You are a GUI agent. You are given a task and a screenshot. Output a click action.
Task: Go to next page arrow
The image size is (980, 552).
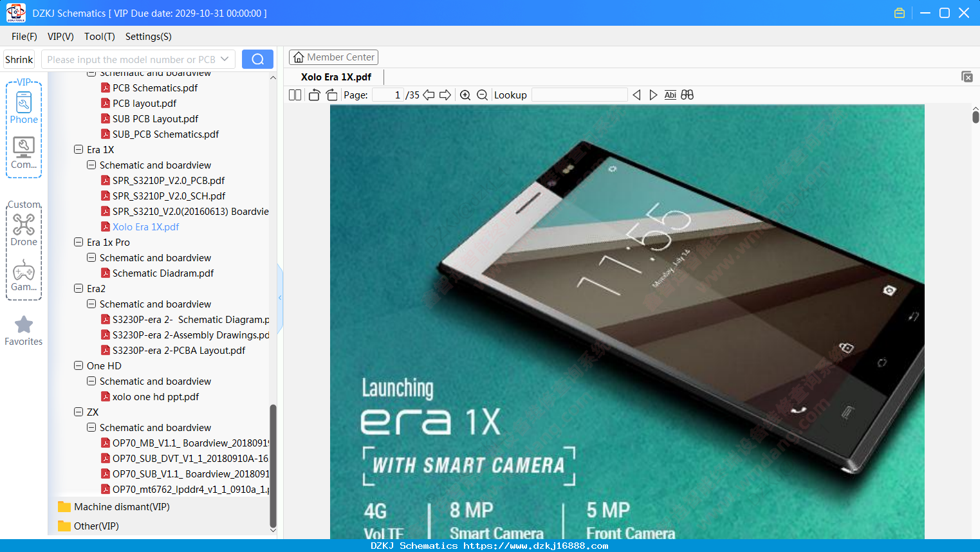[445, 95]
